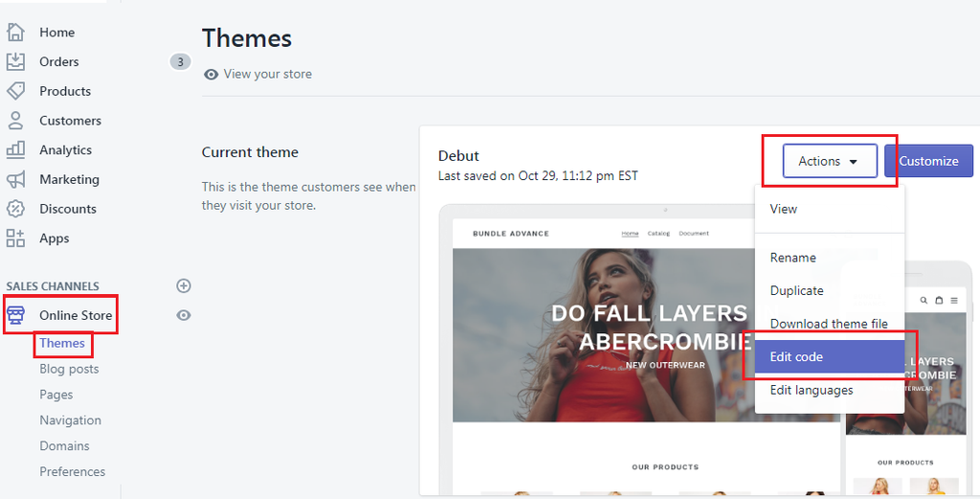Image resolution: width=980 pixels, height=499 pixels.
Task: Select Online Store sales channel
Action: click(x=76, y=315)
